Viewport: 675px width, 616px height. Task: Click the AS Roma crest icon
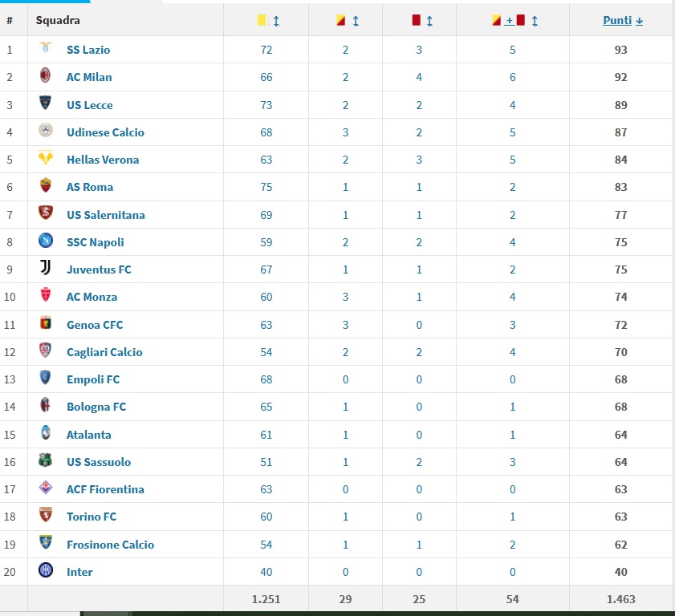point(46,186)
